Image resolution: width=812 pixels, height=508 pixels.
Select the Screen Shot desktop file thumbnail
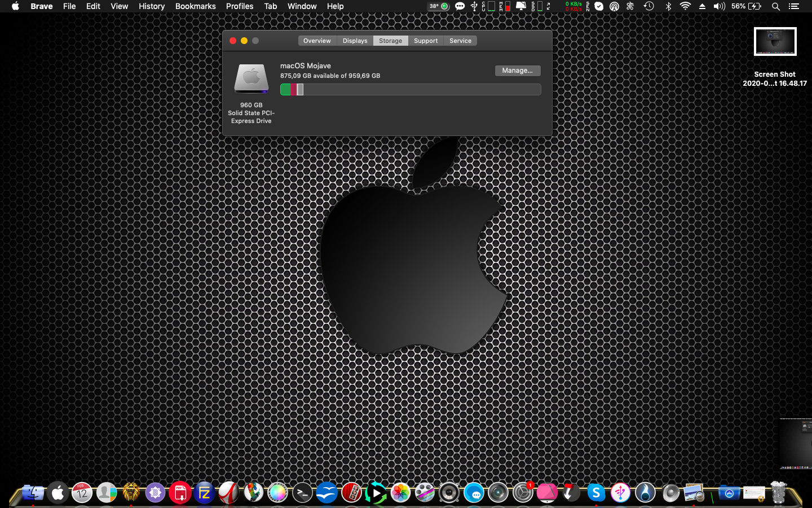pos(775,42)
